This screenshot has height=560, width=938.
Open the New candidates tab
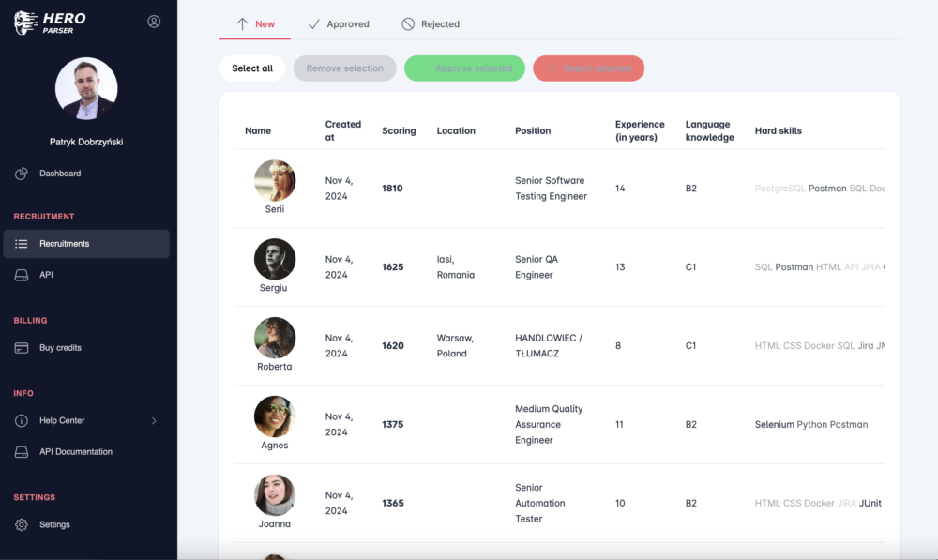255,24
